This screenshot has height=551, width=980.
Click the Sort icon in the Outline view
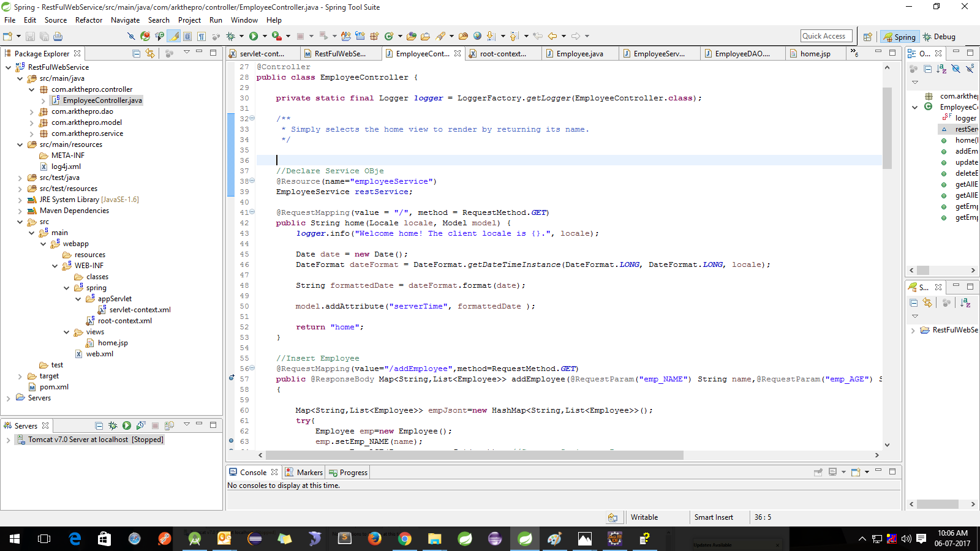(942, 69)
